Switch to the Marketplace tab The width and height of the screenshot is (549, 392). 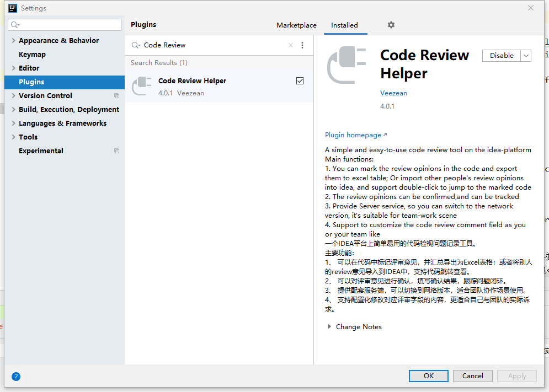point(296,25)
